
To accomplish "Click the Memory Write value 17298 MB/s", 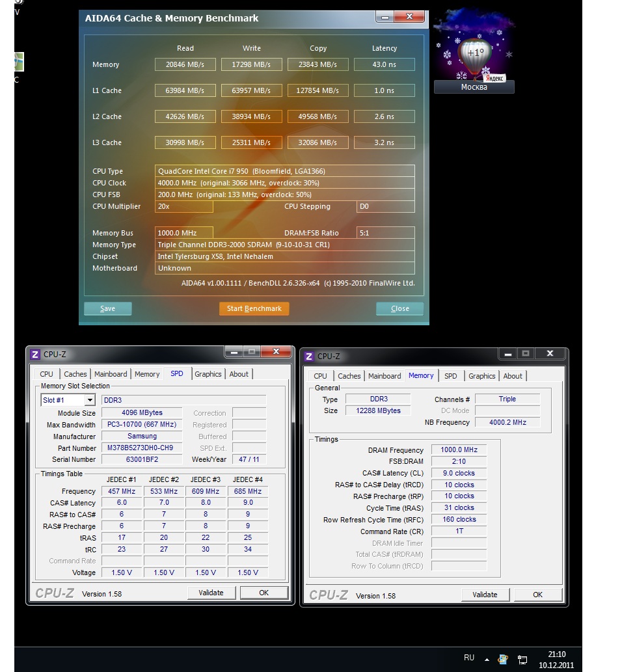I will [252, 64].
